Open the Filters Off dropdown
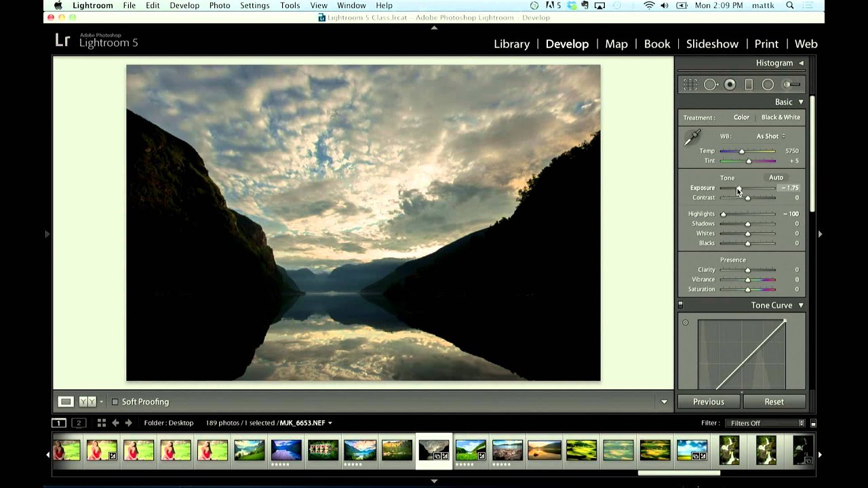The width and height of the screenshot is (868, 488). (764, 423)
